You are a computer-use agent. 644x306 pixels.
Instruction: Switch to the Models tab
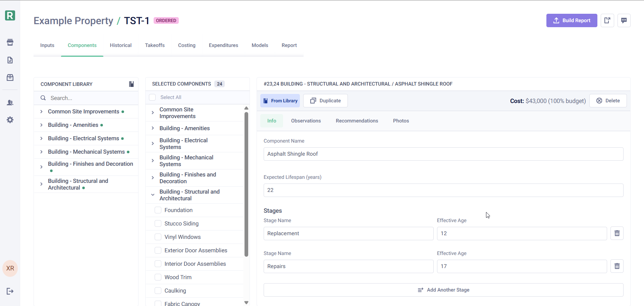point(260,45)
